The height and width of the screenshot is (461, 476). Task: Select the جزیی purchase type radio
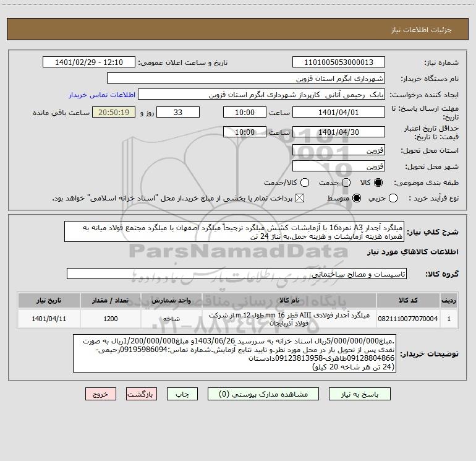click(393, 198)
